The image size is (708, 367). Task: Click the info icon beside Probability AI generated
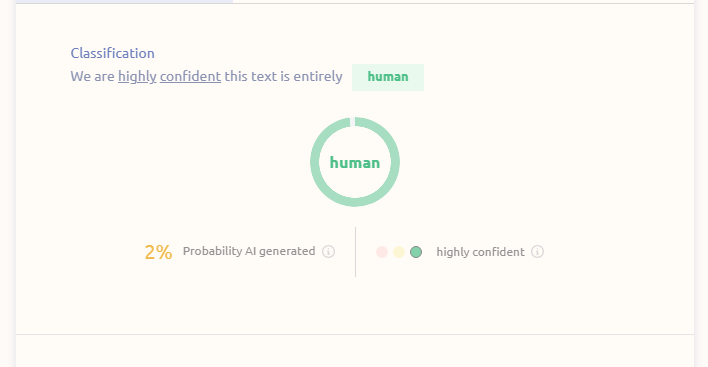pyautogui.click(x=328, y=251)
